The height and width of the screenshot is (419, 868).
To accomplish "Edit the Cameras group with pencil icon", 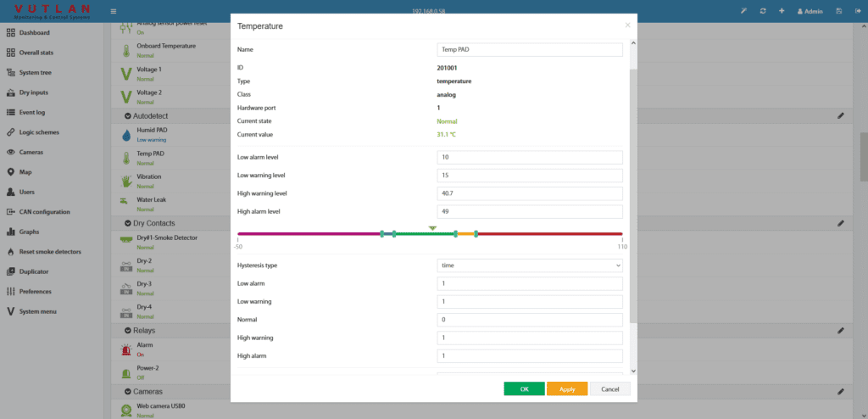I will [x=841, y=391].
